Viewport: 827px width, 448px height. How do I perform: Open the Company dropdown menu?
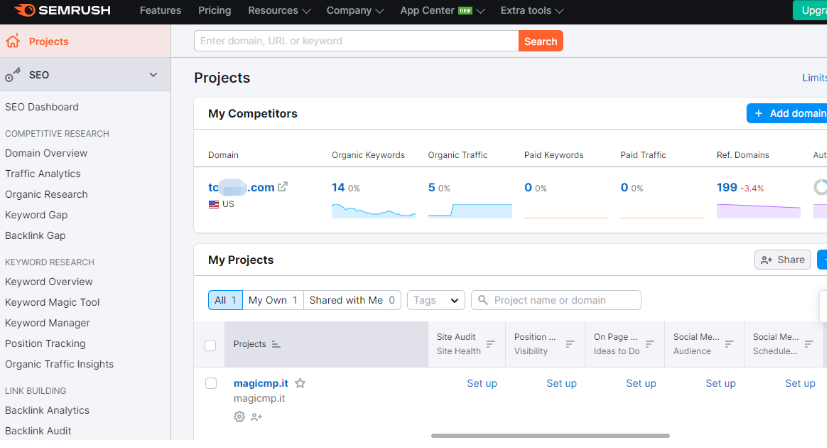click(354, 11)
